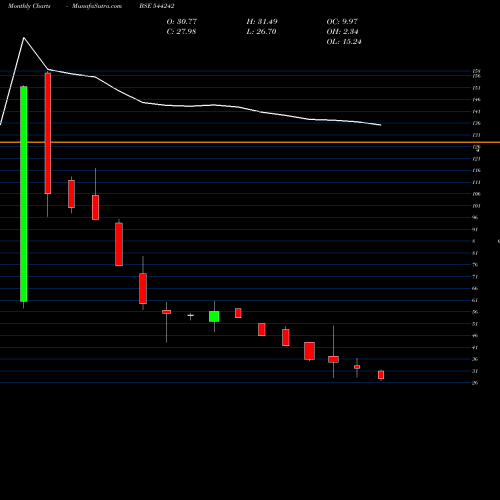This screenshot has height=500, width=500.
Task: Click the '71' price axis label
Action: (475, 277)
